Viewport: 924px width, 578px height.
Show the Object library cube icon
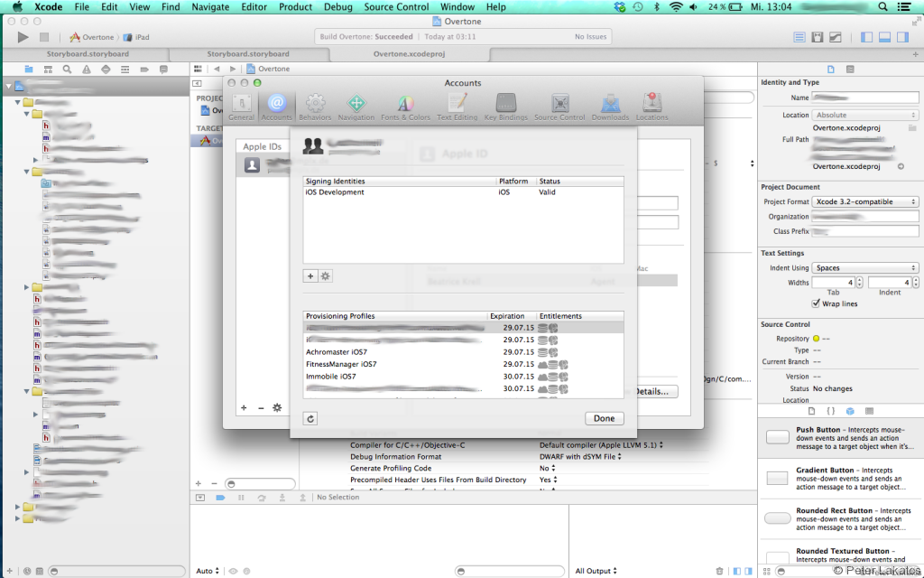pos(850,411)
